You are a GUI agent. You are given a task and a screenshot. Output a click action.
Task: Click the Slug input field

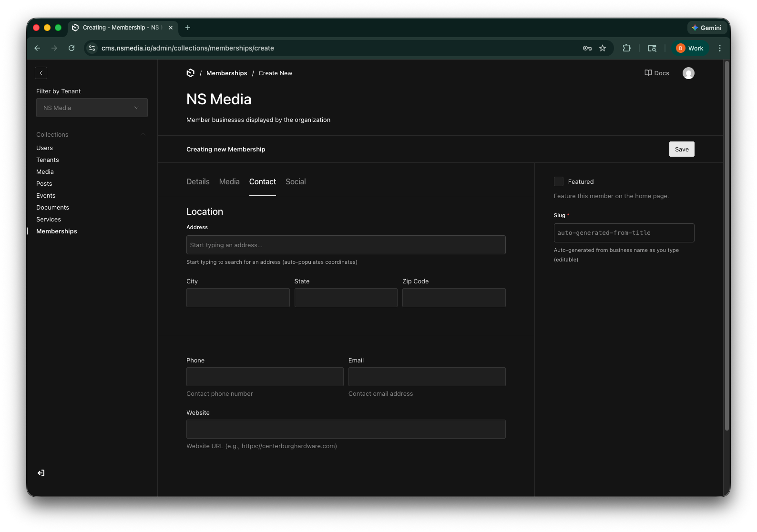tap(624, 233)
